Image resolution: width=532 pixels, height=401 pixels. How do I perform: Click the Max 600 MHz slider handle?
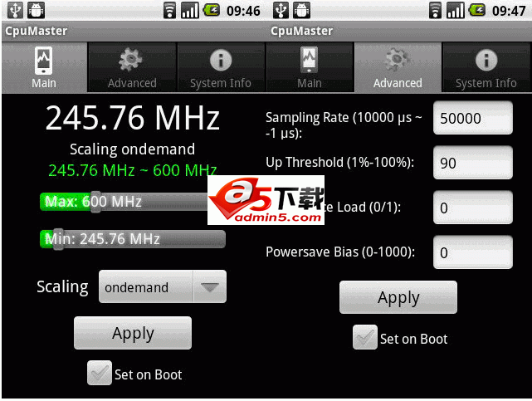click(96, 202)
